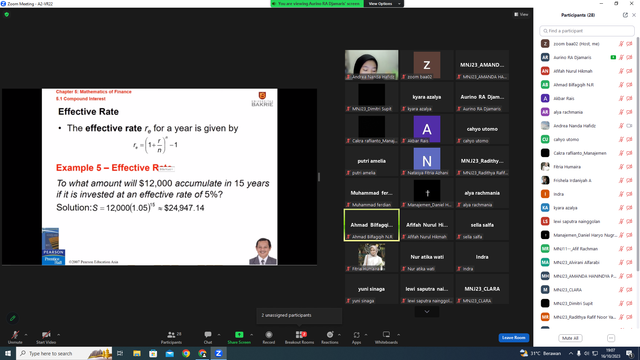Viewport: 640px width, 360px height.
Task: Select Andrea Nanda Hafidz video tile
Action: 371,65
